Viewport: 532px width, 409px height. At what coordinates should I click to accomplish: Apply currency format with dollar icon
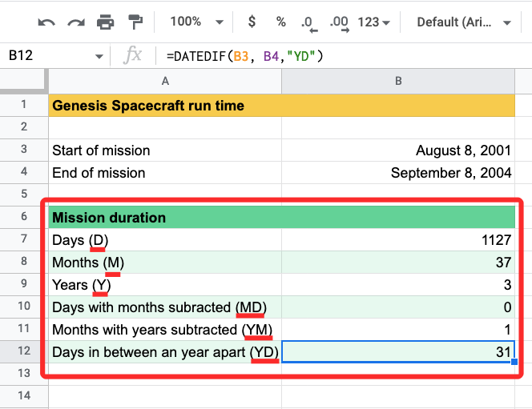point(252,22)
